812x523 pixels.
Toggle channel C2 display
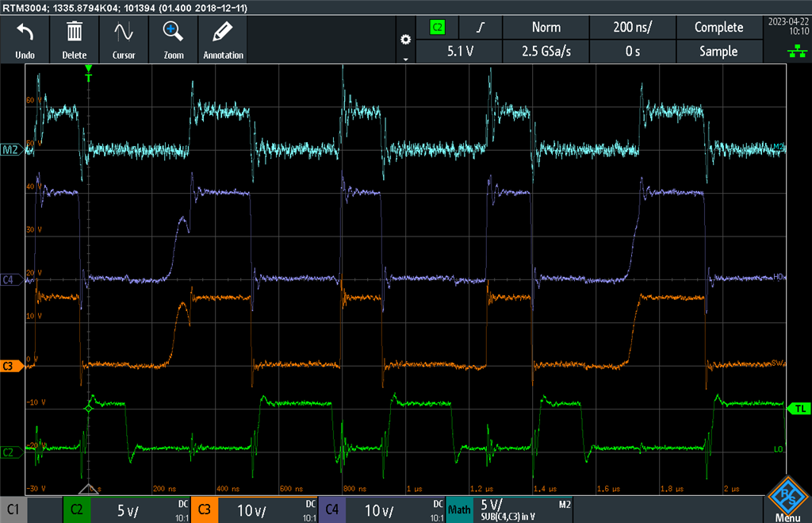pos(77,510)
